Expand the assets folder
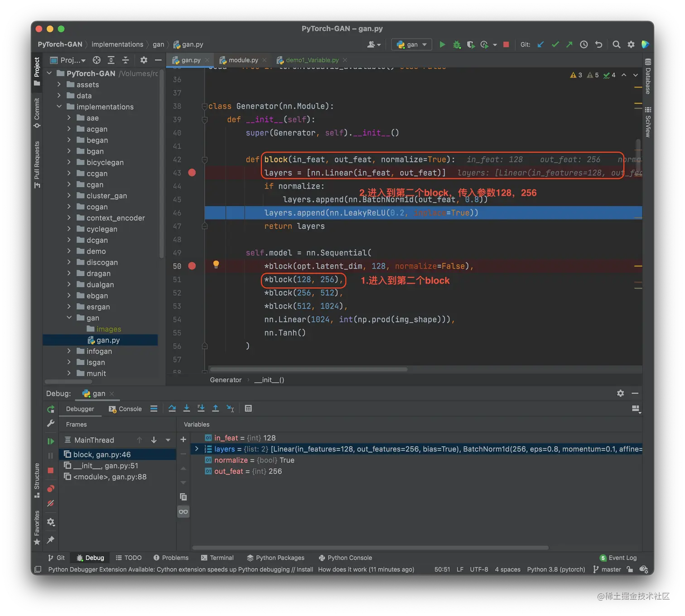This screenshot has height=616, width=685. click(59, 84)
